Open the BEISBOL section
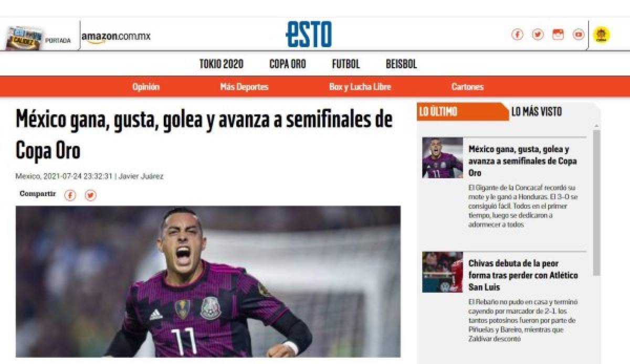 [x=401, y=64]
